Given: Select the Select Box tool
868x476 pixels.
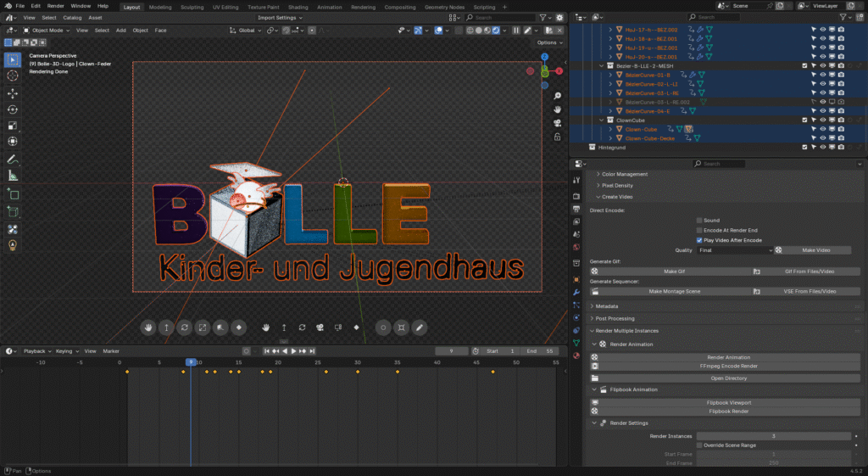Looking at the screenshot, I should [x=13, y=59].
